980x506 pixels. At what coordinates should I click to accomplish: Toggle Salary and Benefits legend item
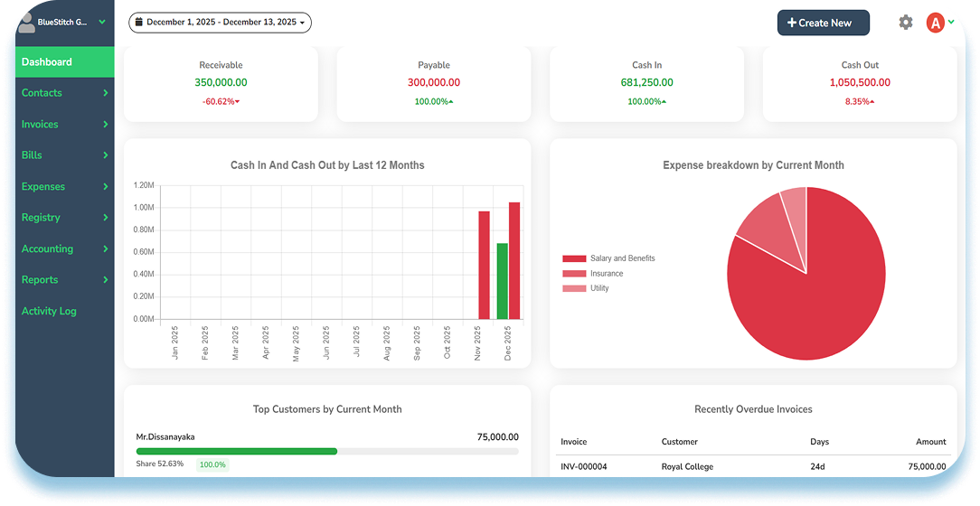point(608,258)
